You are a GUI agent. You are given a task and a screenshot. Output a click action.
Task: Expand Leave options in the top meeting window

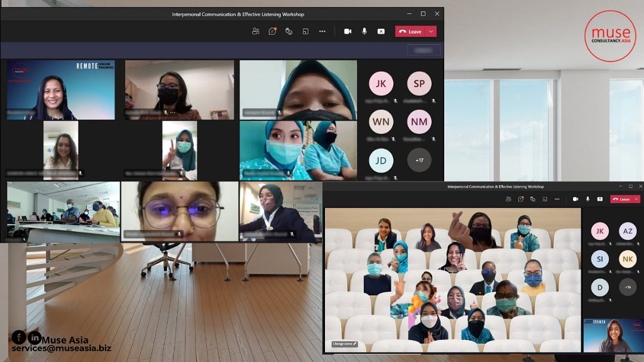pos(431,32)
